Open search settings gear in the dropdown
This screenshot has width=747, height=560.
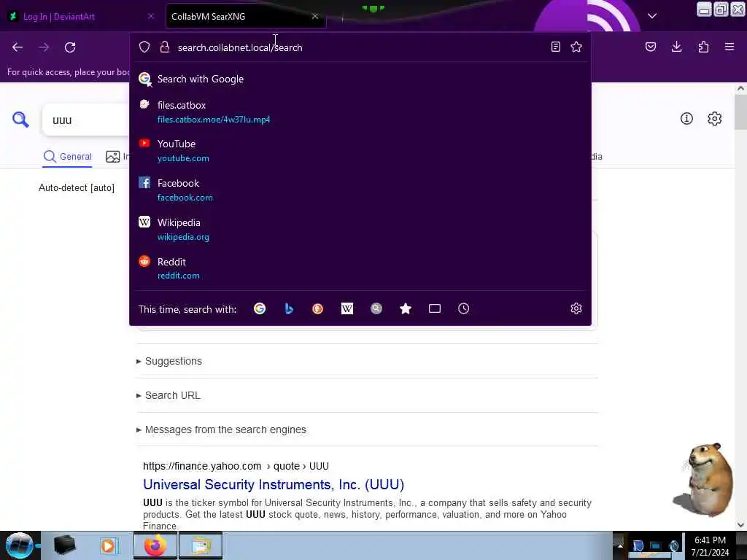(x=576, y=308)
